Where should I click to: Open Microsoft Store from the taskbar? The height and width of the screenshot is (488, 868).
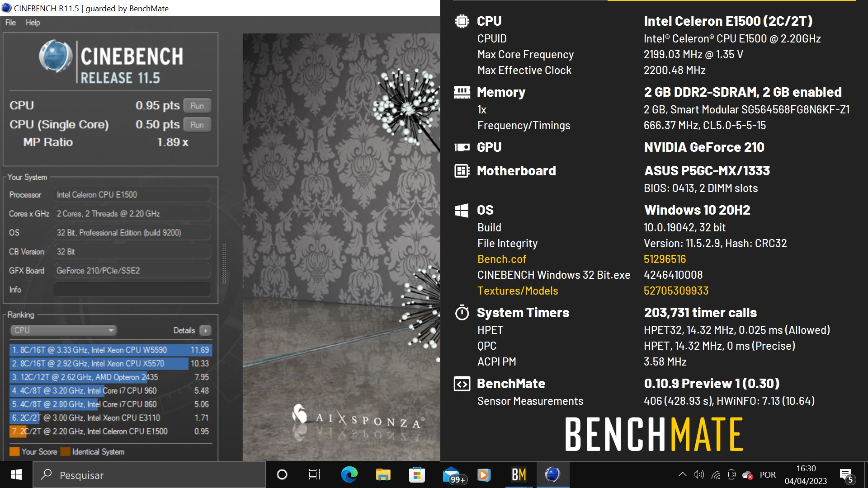[417, 475]
